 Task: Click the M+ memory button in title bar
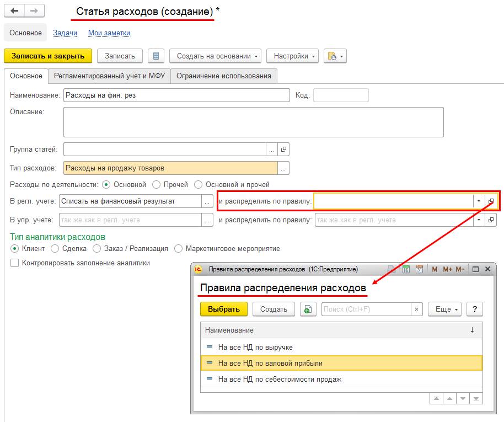(447, 269)
